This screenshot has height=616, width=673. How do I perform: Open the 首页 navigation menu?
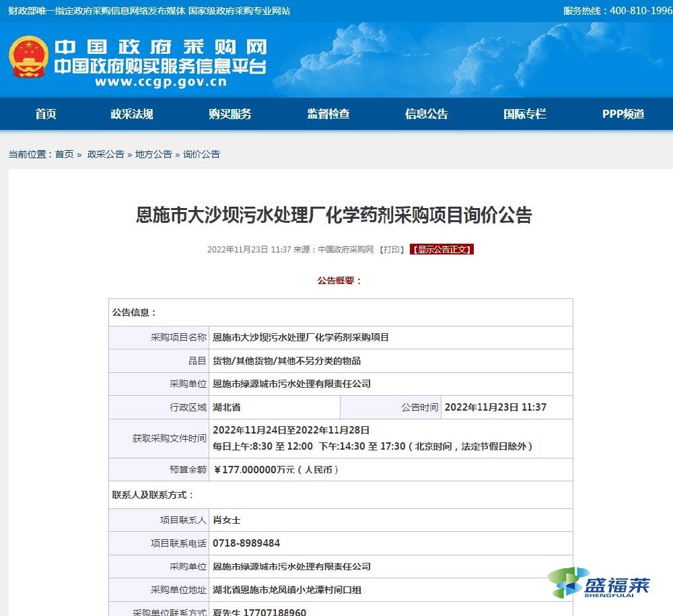44,114
